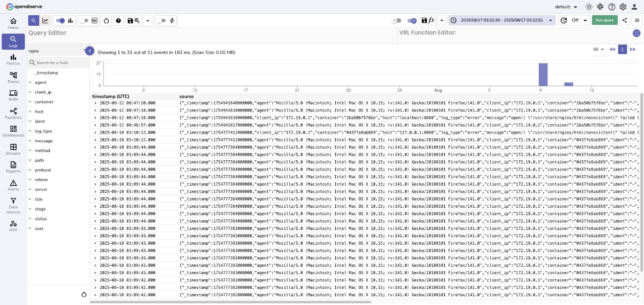Screen dimensions: 644x305
Task: Open the hamburger more-options menu
Action: pyautogui.click(x=637, y=20)
